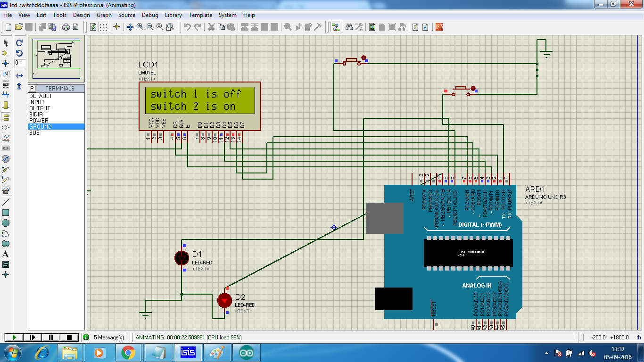Select the Component Mode tool
The image size is (644, 362).
click(x=6, y=53)
